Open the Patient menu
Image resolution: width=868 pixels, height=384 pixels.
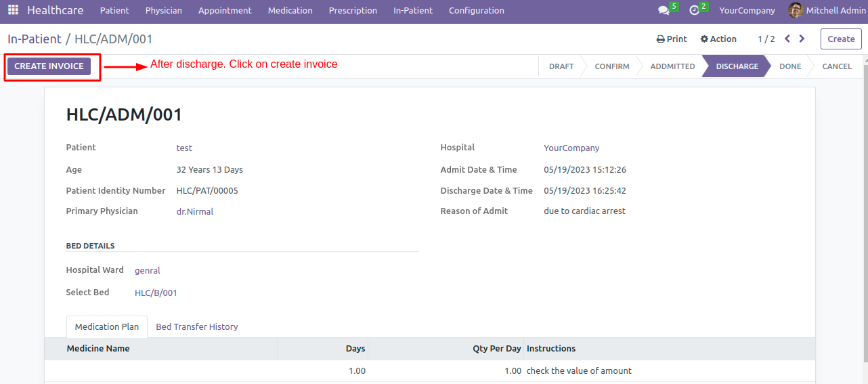[114, 10]
